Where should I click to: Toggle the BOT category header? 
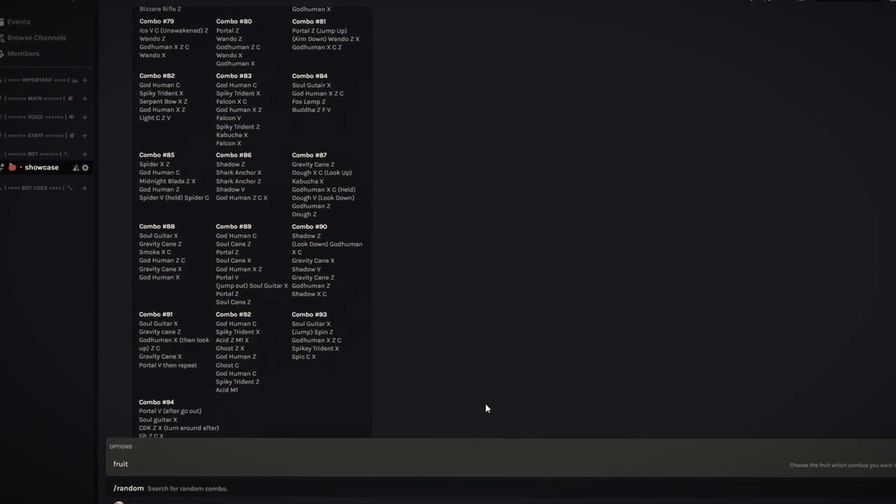click(32, 154)
